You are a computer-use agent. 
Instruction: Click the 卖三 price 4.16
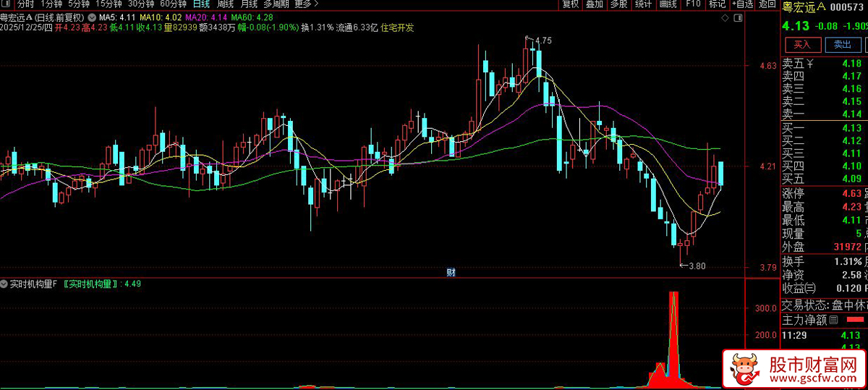851,88
